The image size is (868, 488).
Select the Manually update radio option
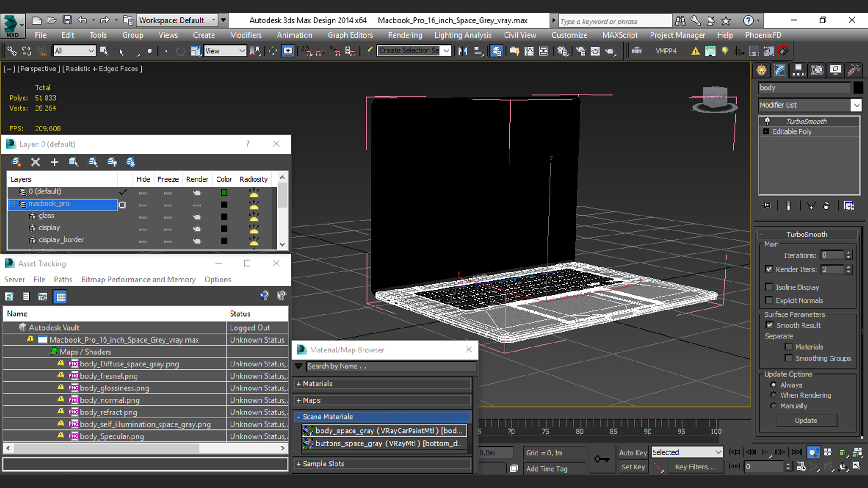click(774, 406)
